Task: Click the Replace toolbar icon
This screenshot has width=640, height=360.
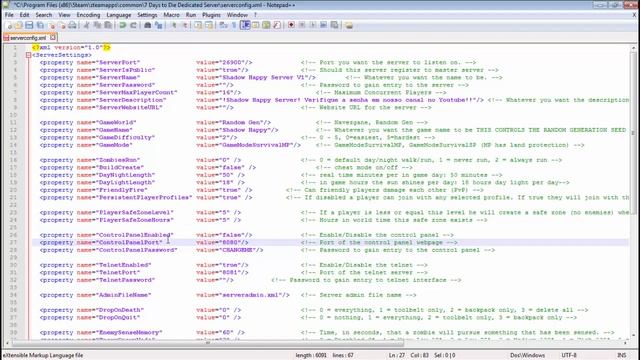Action: pyautogui.click(x=158, y=25)
